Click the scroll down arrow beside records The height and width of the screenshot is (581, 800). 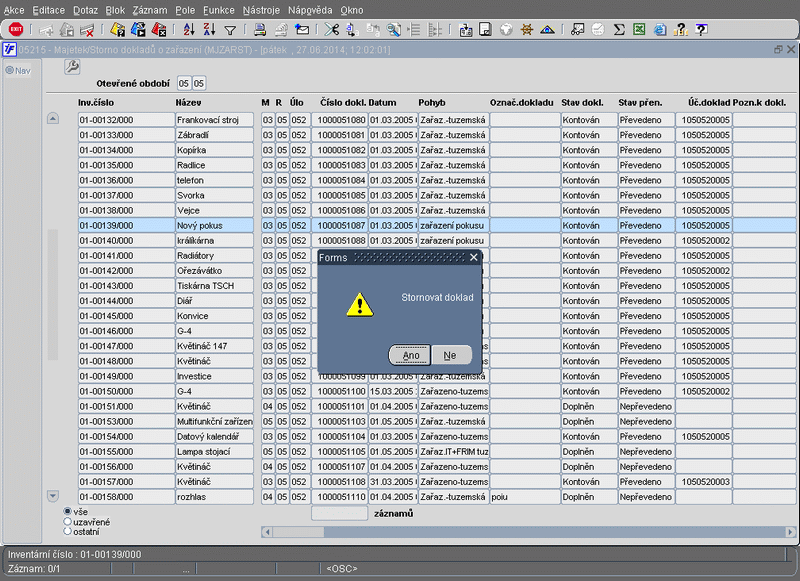(x=53, y=496)
